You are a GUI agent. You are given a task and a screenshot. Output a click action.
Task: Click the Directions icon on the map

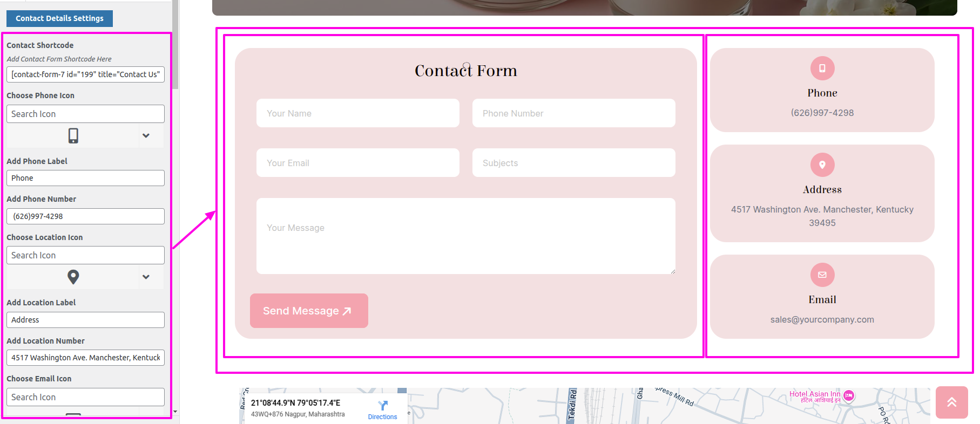pyautogui.click(x=383, y=406)
